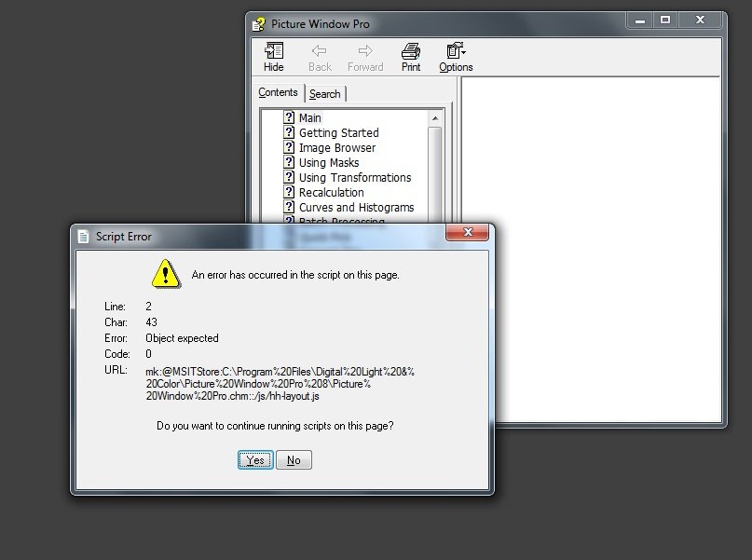The width and height of the screenshot is (752, 560).
Task: Click Yes to continue running scripts
Action: [254, 459]
